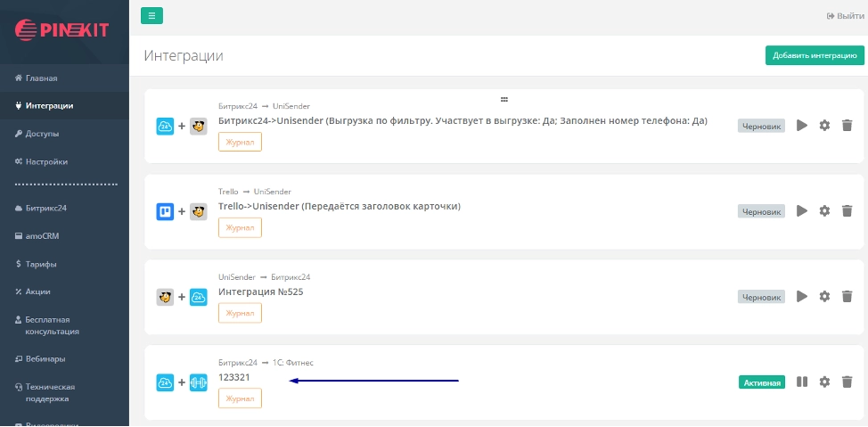This screenshot has height=427, width=868.
Task: Click the 1С: Фитнес dumbbell icon
Action: point(198,382)
